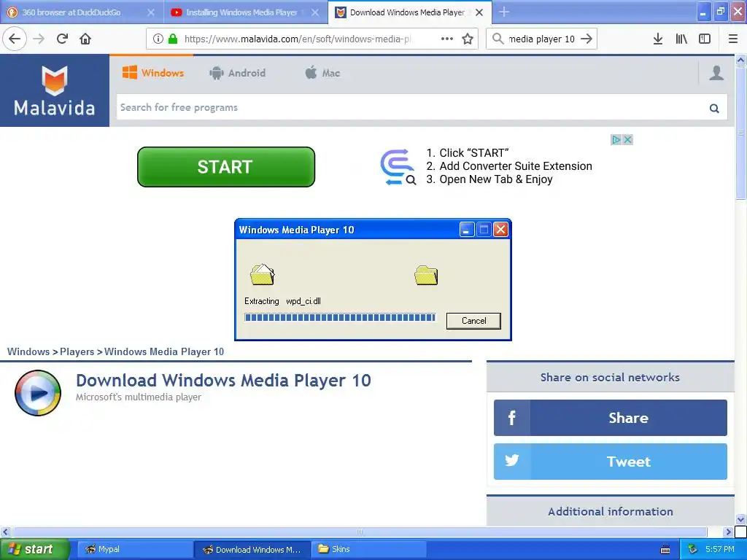Select the Mac platform tab
Screen dimensions: 747x560
pos(322,73)
